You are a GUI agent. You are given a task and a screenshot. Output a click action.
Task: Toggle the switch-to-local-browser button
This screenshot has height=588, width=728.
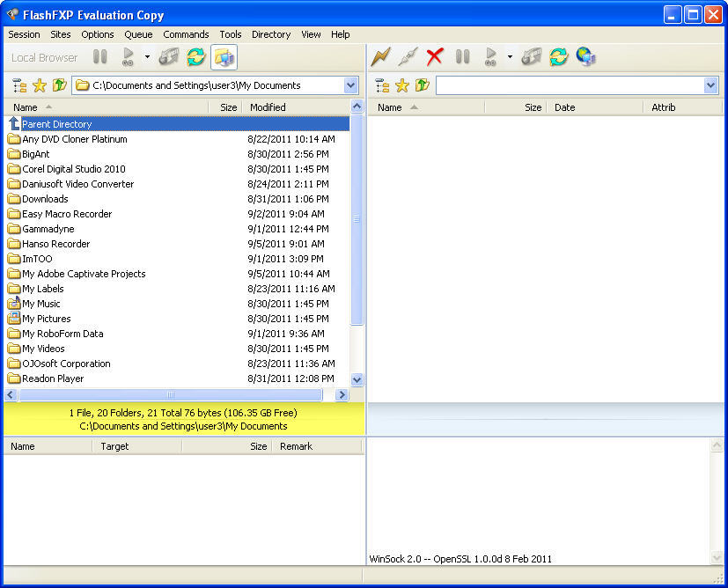224,57
